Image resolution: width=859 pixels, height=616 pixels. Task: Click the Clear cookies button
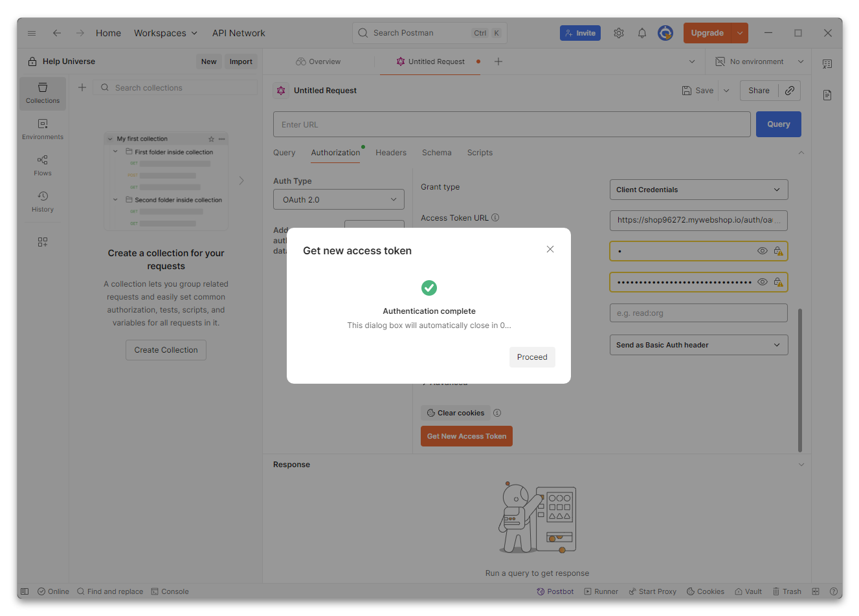456,413
